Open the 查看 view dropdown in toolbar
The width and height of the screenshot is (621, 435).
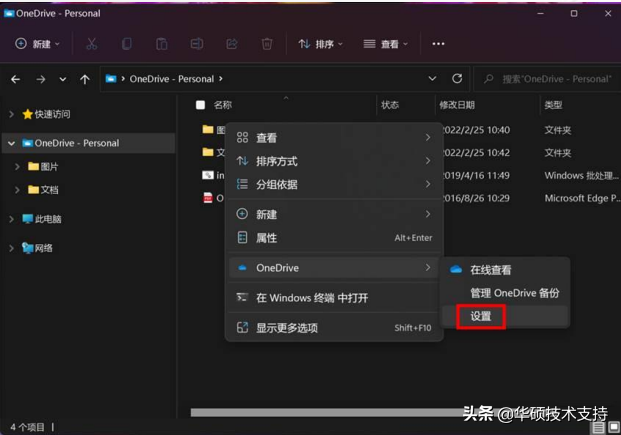click(x=385, y=44)
